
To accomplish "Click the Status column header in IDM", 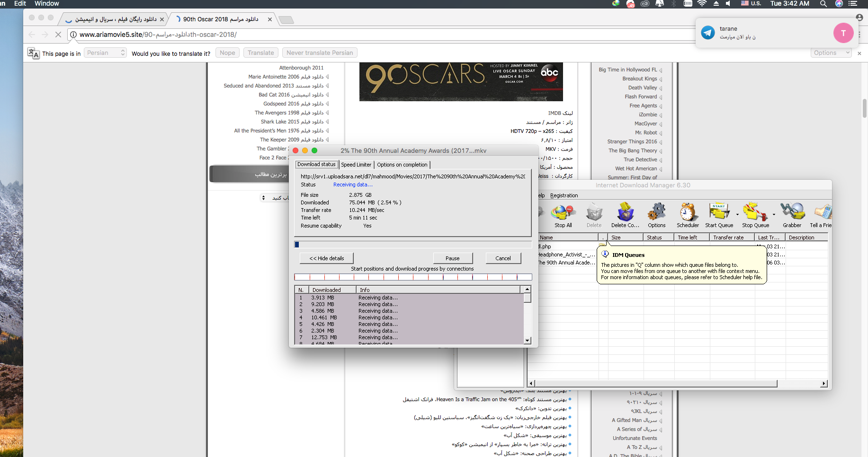I will 658,237.
